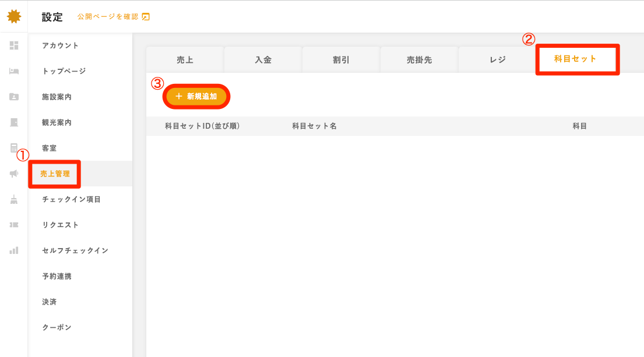Select 観光案内 in settings menu
Image resolution: width=644 pixels, height=357 pixels.
[x=57, y=122]
